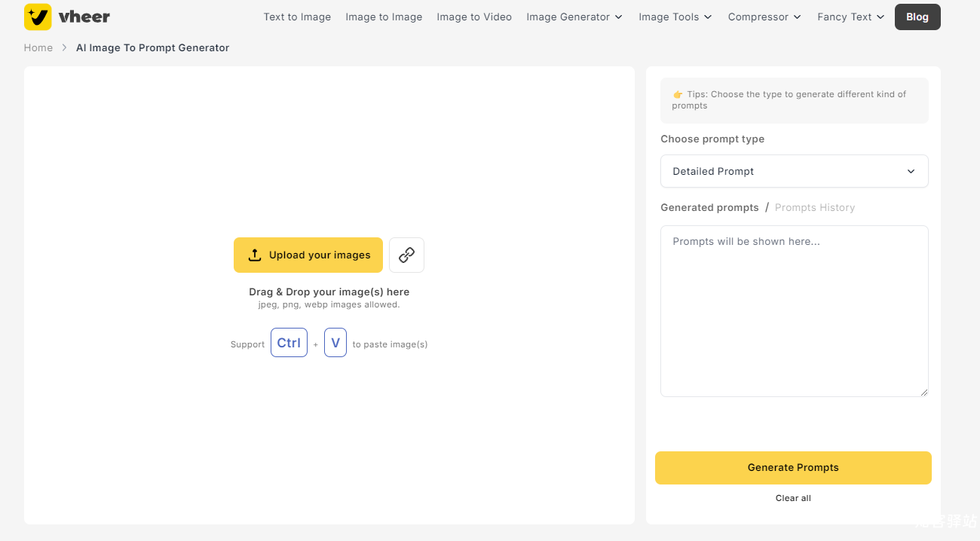
Task: Click the V key badge
Action: pyautogui.click(x=335, y=343)
